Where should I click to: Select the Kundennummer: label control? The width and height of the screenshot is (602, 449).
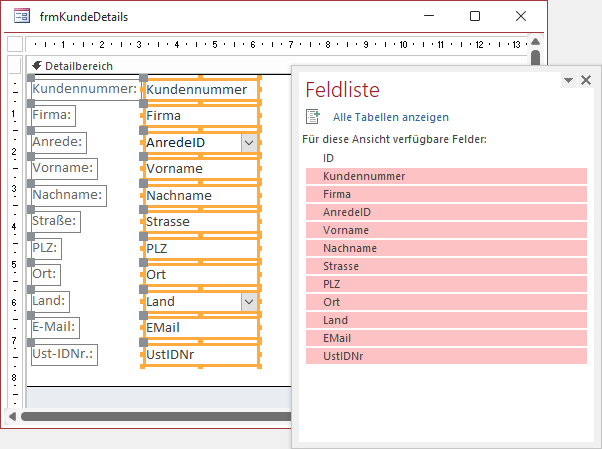(85, 89)
